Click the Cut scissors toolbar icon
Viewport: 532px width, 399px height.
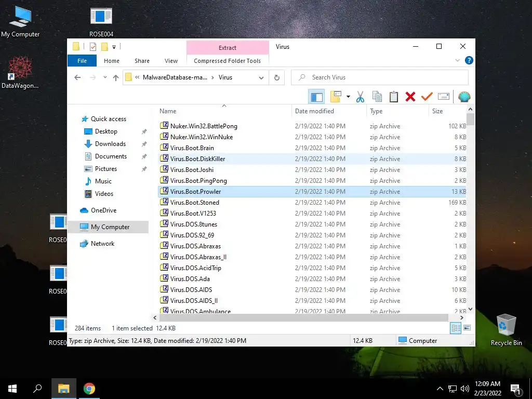pos(360,97)
